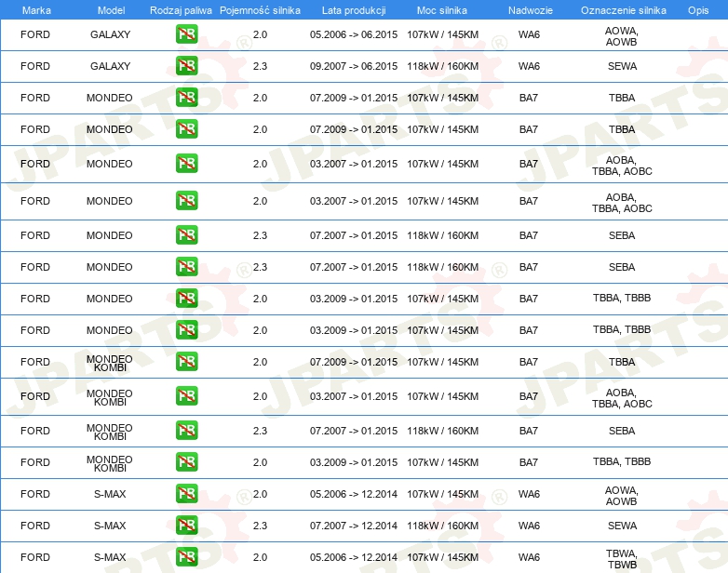Click S-MAX model in TBWA, TBWB row
This screenshot has height=573, width=728.
coord(110,557)
